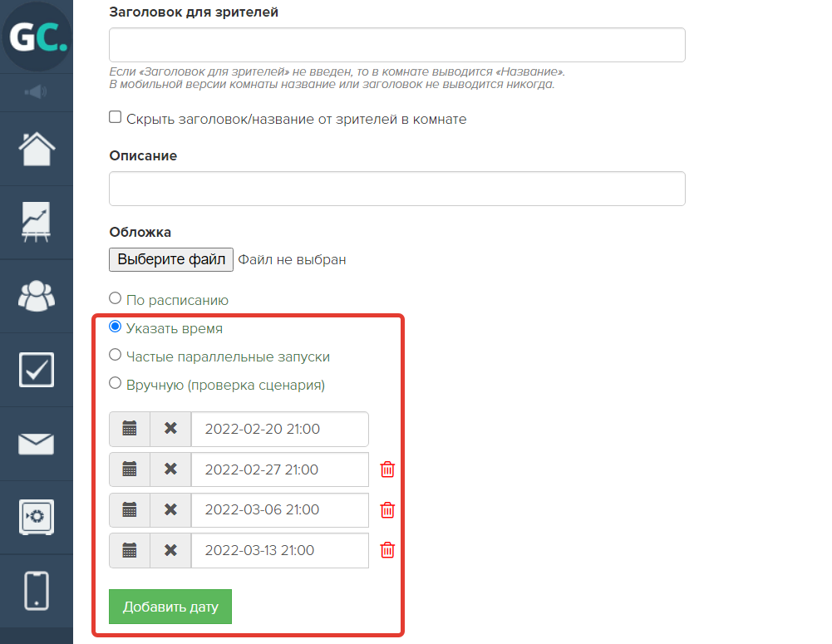The width and height of the screenshot is (832, 644).
Task: Open the envelope messages sidebar icon
Action: [x=37, y=444]
